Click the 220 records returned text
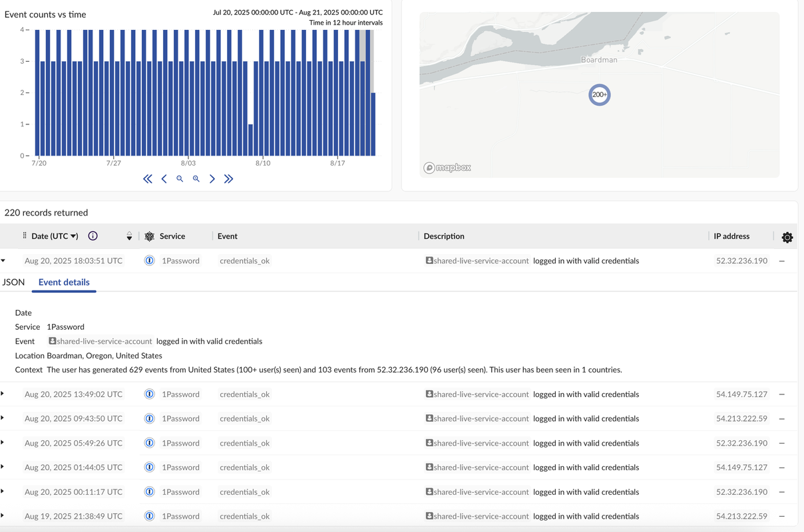 pos(47,213)
